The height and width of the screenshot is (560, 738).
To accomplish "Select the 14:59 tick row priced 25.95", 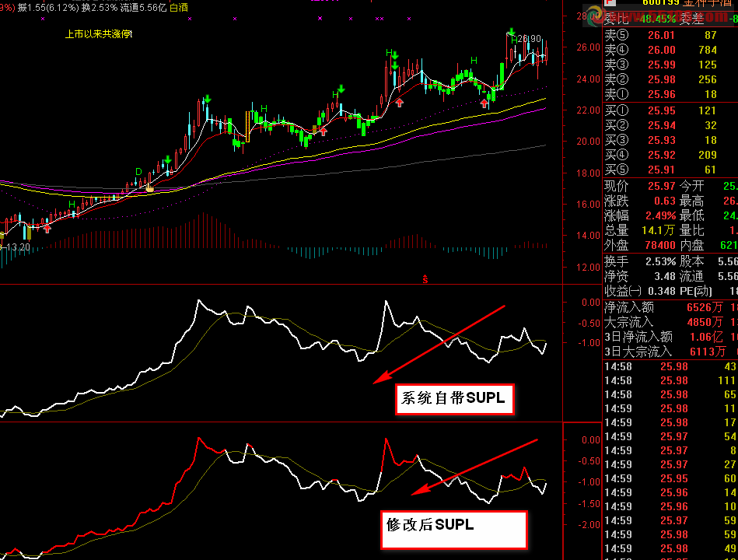I will click(670, 478).
